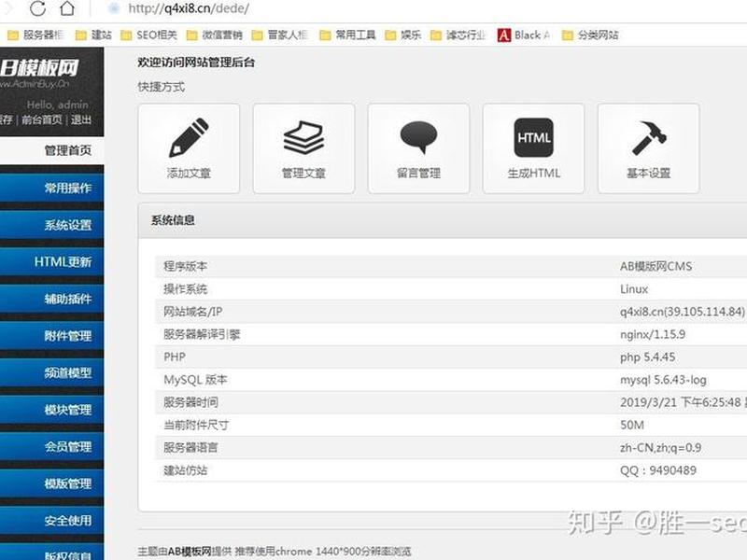Expand the 模块管理 sidebar menu
The width and height of the screenshot is (747, 560).
(52, 410)
